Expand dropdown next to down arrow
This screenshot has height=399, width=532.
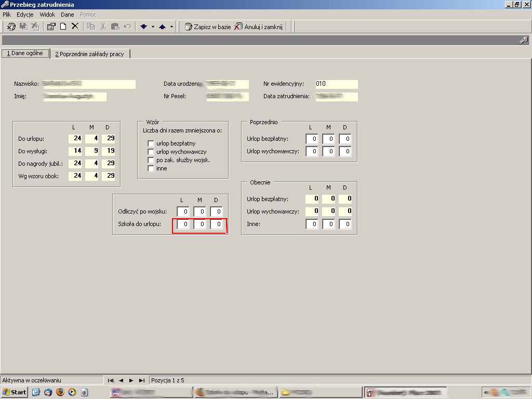tap(153, 27)
